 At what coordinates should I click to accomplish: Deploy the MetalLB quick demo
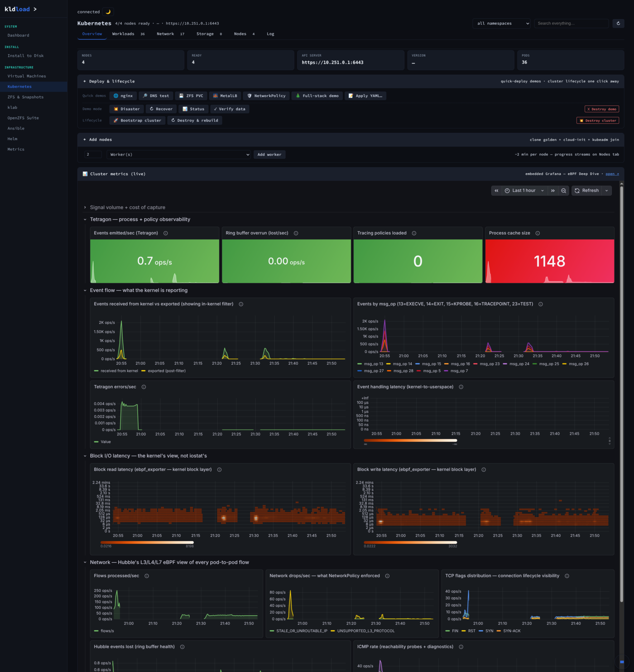tap(225, 96)
